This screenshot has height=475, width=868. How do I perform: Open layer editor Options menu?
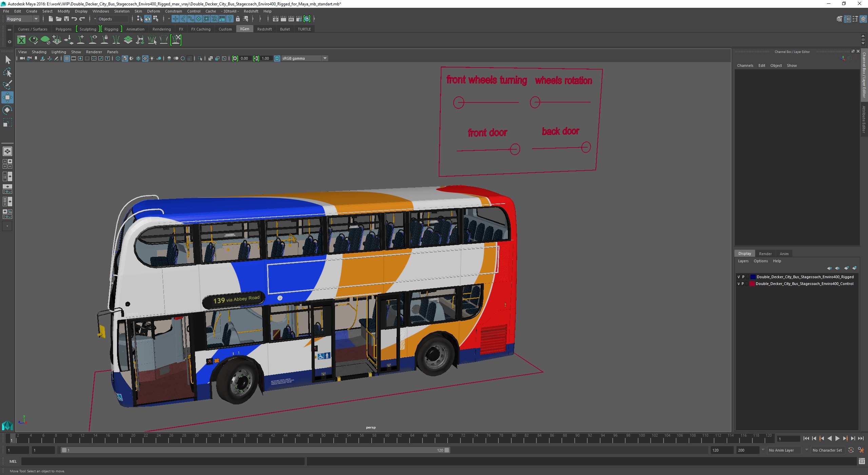[x=761, y=261]
